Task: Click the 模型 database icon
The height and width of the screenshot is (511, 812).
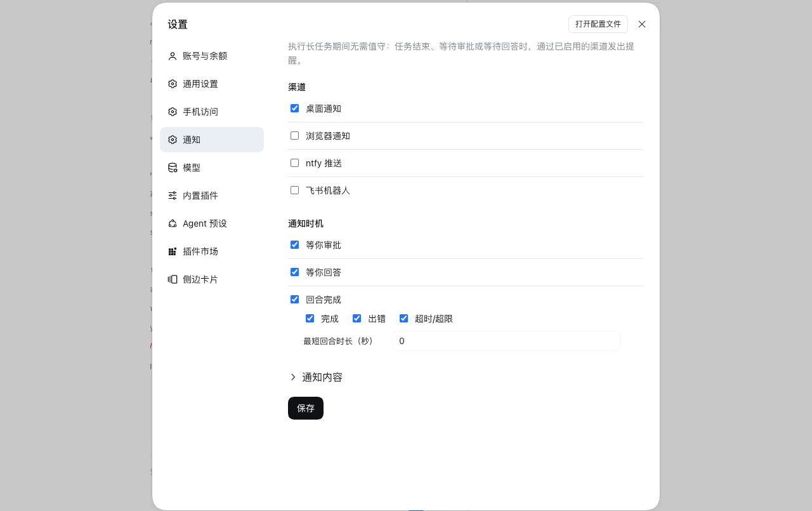Action: 173,168
